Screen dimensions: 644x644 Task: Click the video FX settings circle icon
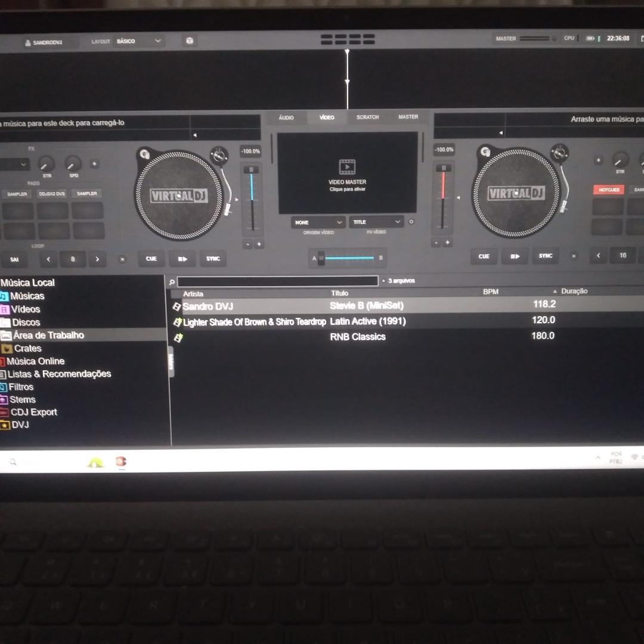[x=411, y=221]
